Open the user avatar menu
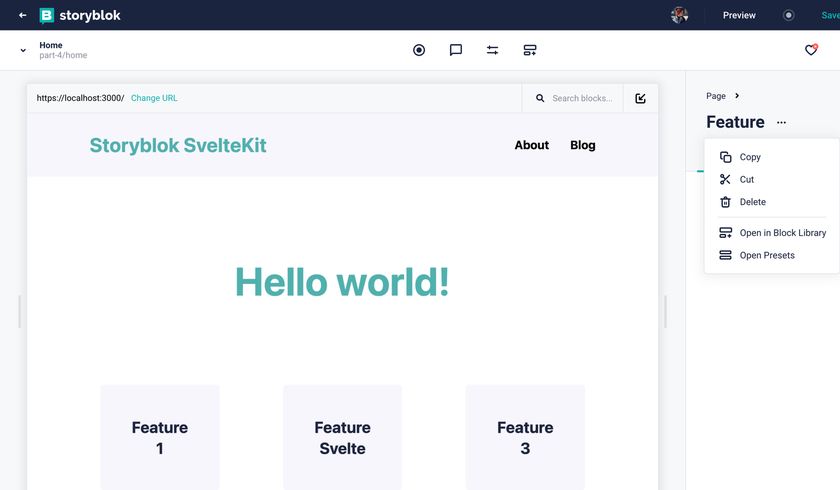 (679, 15)
